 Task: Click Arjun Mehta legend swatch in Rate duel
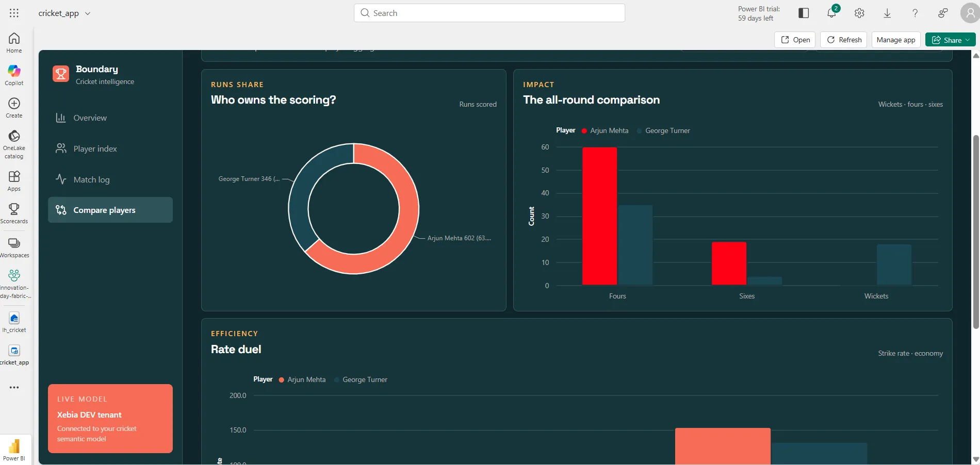tap(282, 380)
